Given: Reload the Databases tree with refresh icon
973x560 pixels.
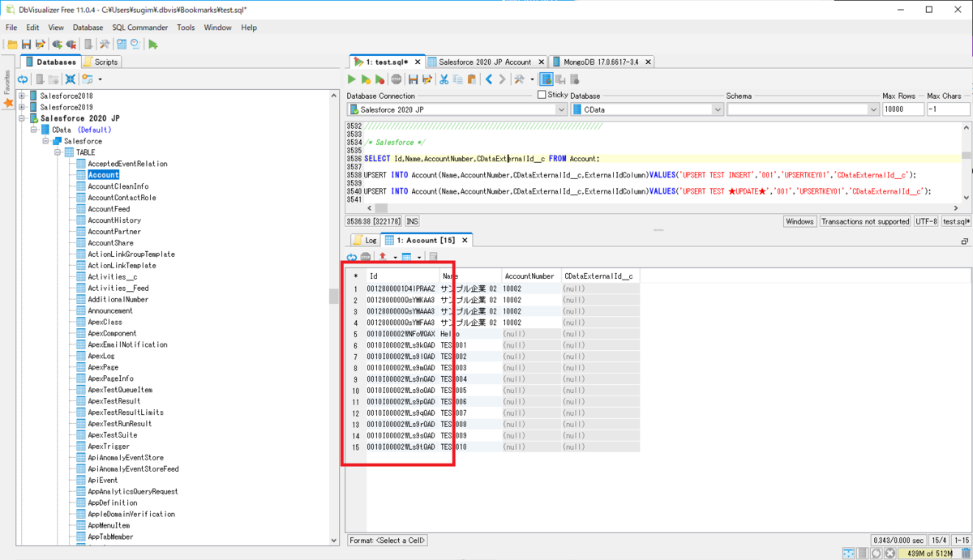Looking at the screenshot, I should tap(23, 79).
